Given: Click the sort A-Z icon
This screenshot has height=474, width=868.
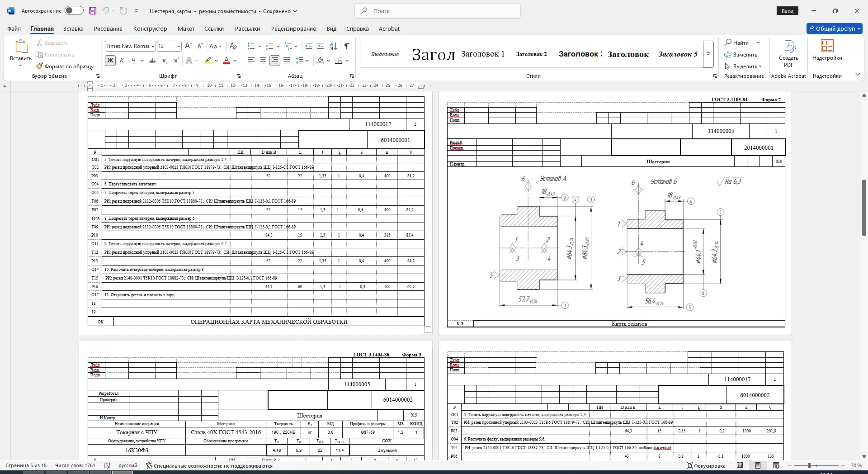Looking at the screenshot, I should (x=334, y=46).
